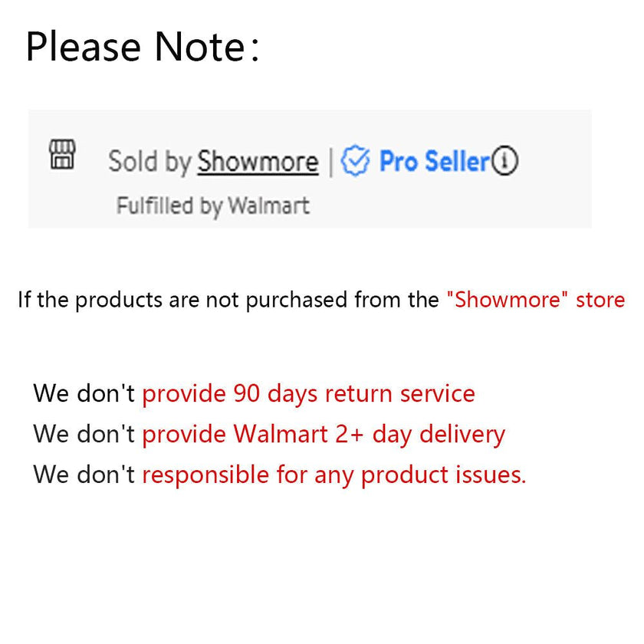The image size is (644, 644).
Task: Click We don't before Walmart 2+ day delivery
Action: click(x=84, y=434)
